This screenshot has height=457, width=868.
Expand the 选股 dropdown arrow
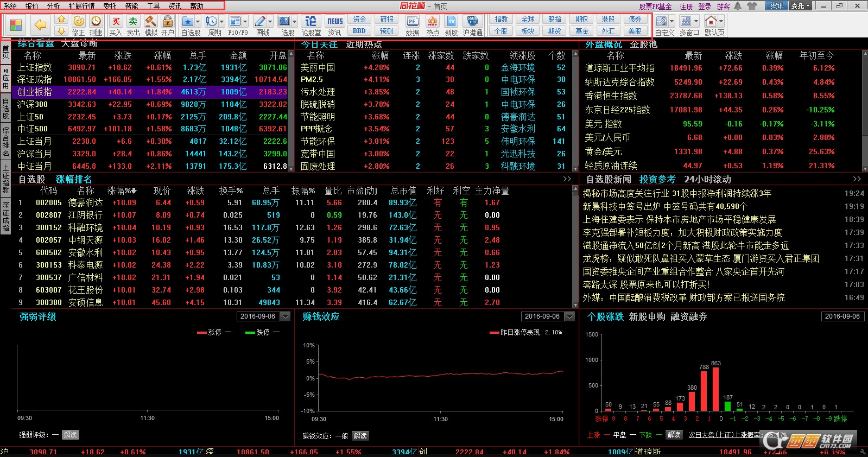[295, 22]
